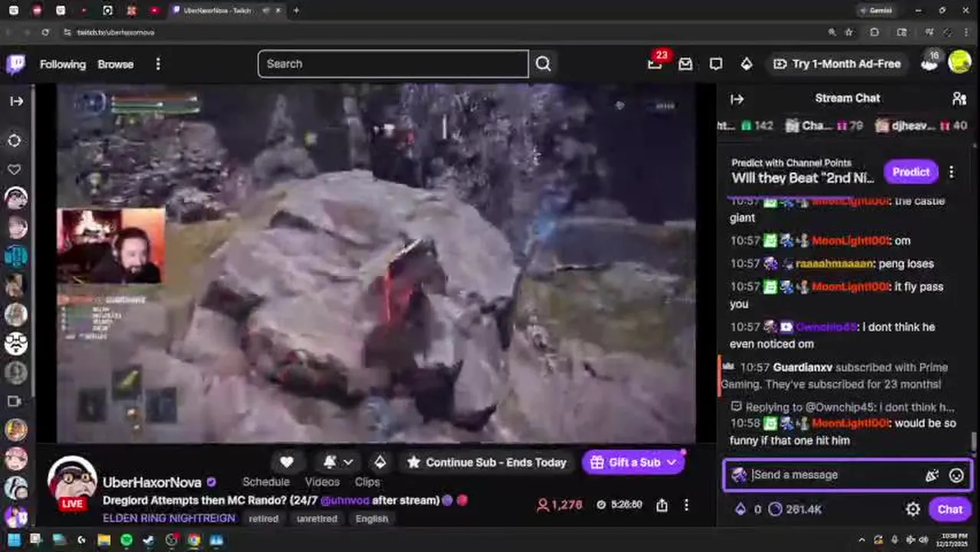Toggle the follow heart button
Viewport: 980px width, 552px height.
tap(286, 462)
